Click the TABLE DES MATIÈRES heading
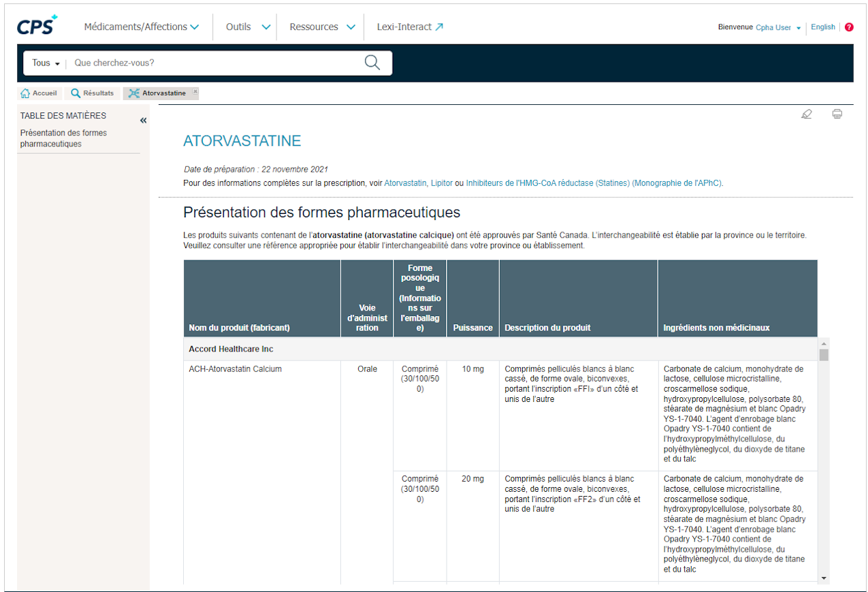 [x=63, y=116]
